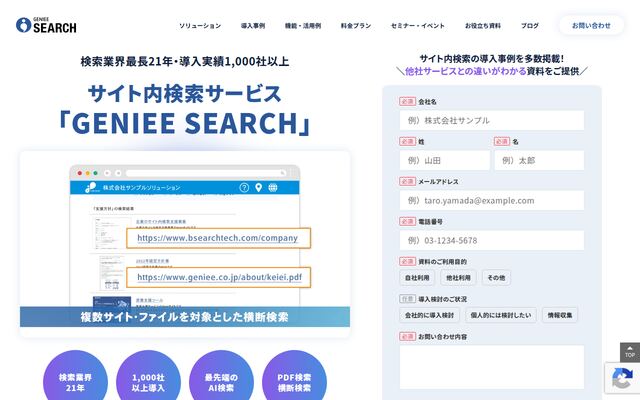Click the TOP scroll-to-top button
Screen dimensions: 640x400
pos(630,352)
